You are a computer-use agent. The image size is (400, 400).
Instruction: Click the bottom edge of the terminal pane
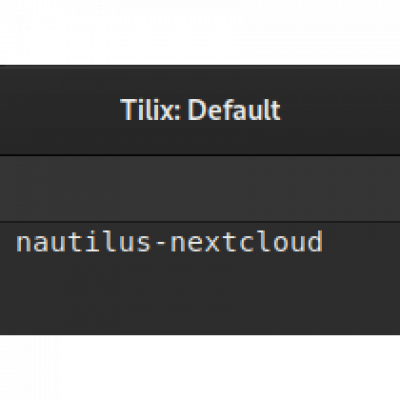click(200, 333)
